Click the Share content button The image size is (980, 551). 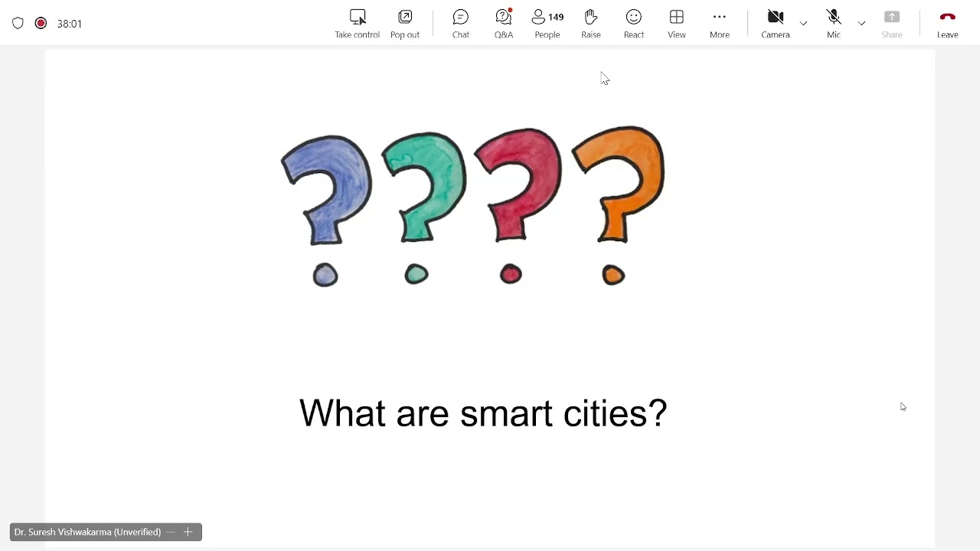pos(892,24)
